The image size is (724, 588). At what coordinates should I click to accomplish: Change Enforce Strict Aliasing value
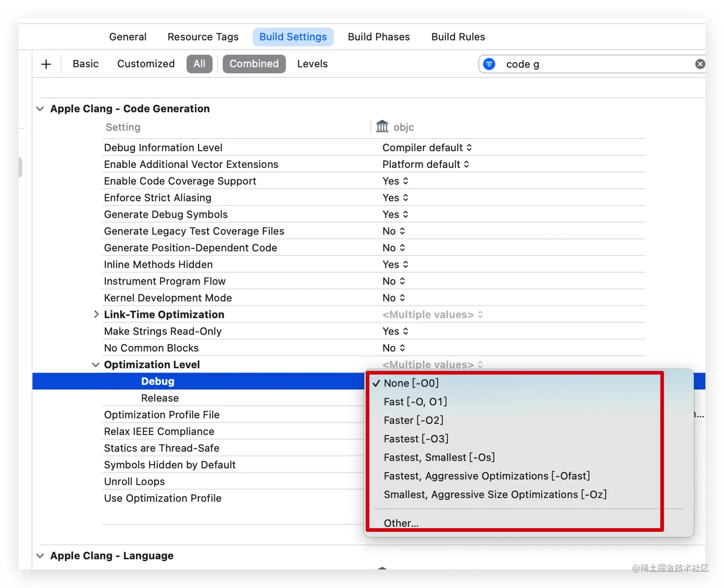[396, 198]
